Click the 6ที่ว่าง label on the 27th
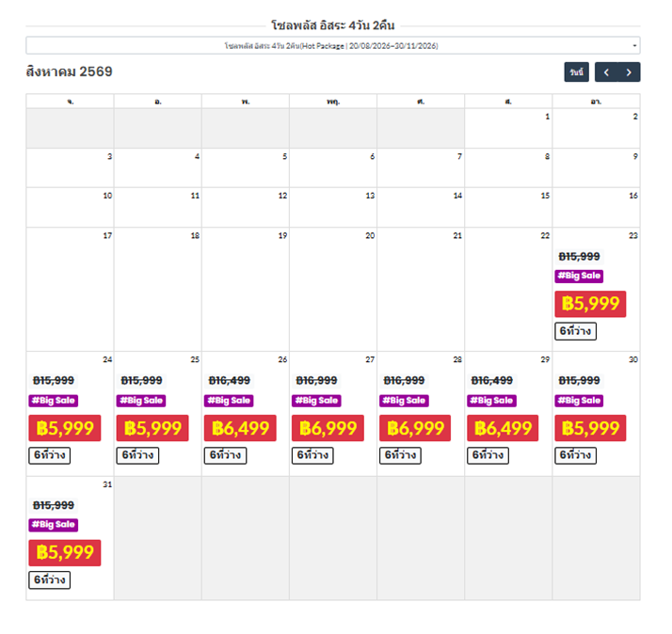Screen dimensions: 672x634 [312, 455]
